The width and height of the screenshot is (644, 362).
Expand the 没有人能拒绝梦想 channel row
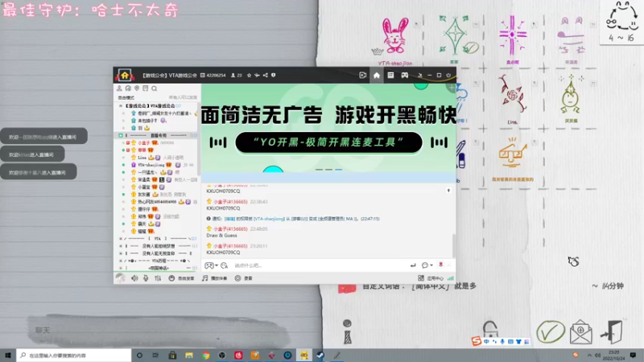click(121, 246)
